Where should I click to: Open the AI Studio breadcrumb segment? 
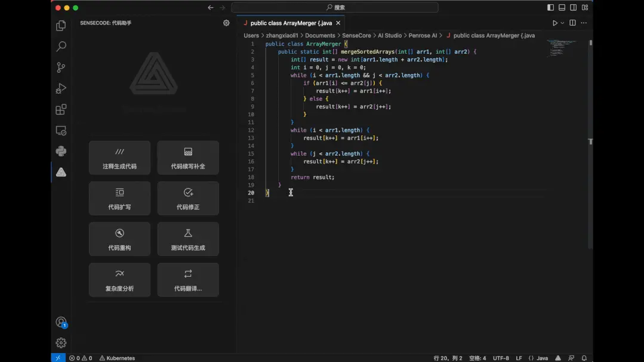(390, 36)
